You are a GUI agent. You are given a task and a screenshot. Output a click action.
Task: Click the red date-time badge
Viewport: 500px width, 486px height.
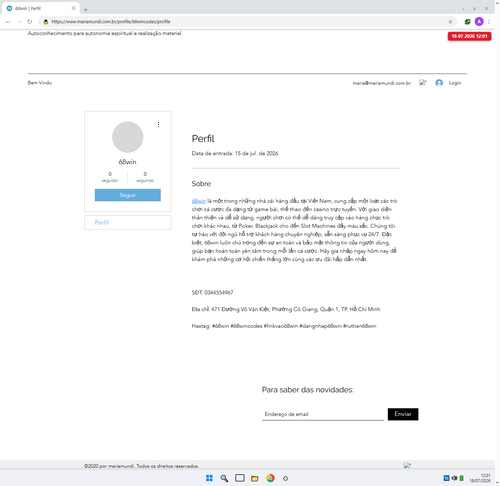(x=469, y=36)
